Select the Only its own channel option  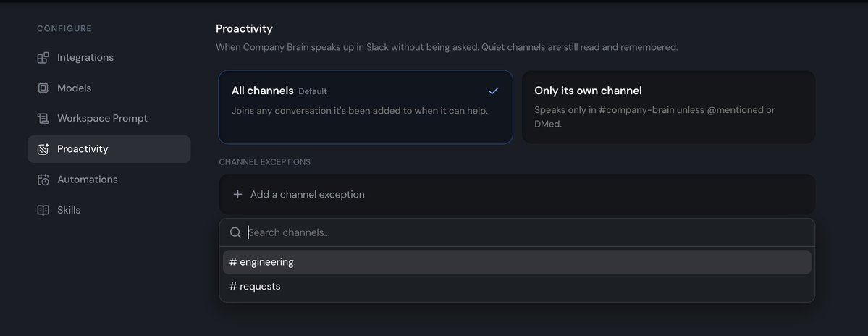[x=668, y=107]
